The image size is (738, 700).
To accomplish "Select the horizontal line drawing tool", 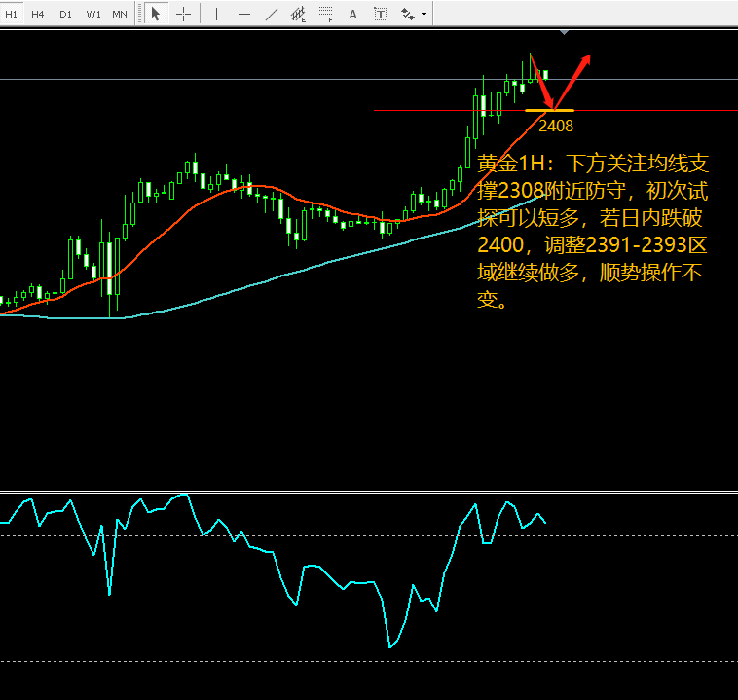I will 244,15.
